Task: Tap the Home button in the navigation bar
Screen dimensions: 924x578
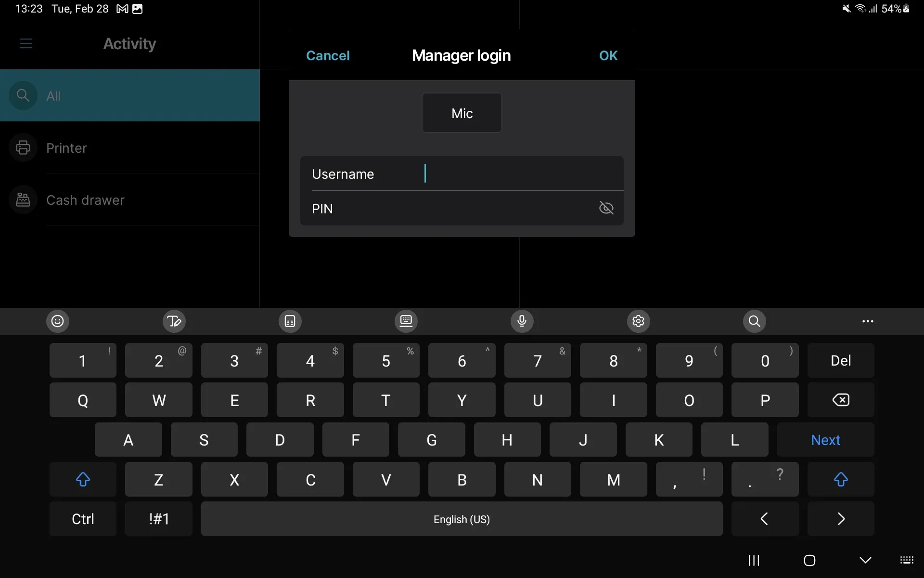Action: [810, 560]
